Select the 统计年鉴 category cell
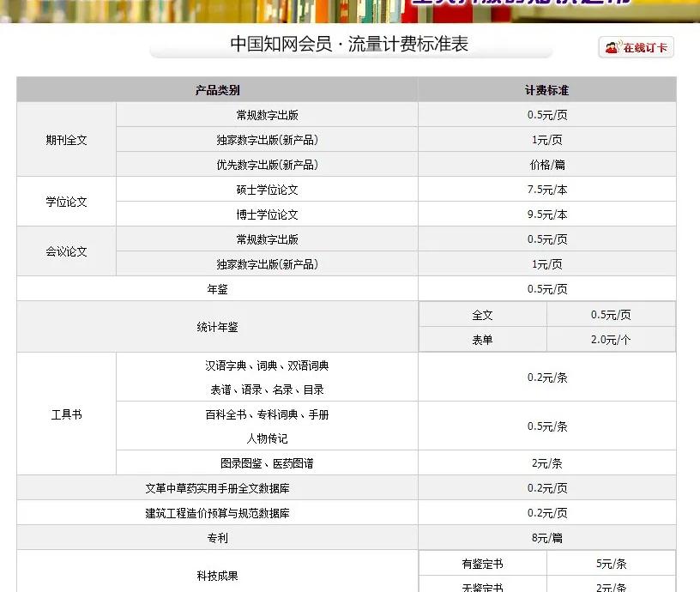This screenshot has height=592, width=700. tap(217, 327)
